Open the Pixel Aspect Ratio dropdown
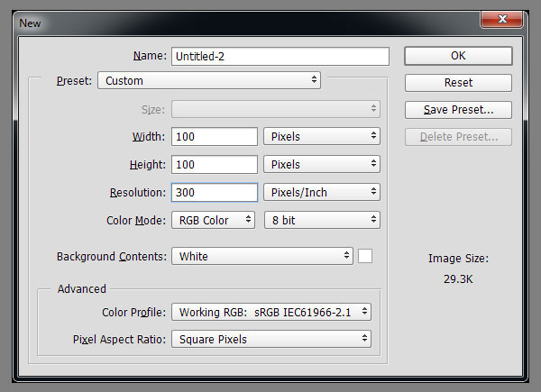 [271, 339]
